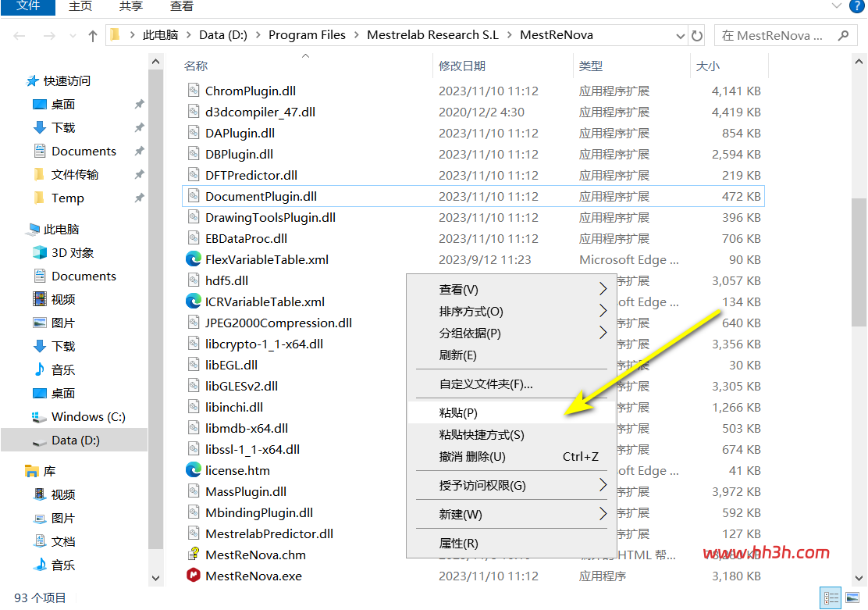868x610 pixels.
Task: Click the MestReNova.exe application icon
Action: (194, 576)
